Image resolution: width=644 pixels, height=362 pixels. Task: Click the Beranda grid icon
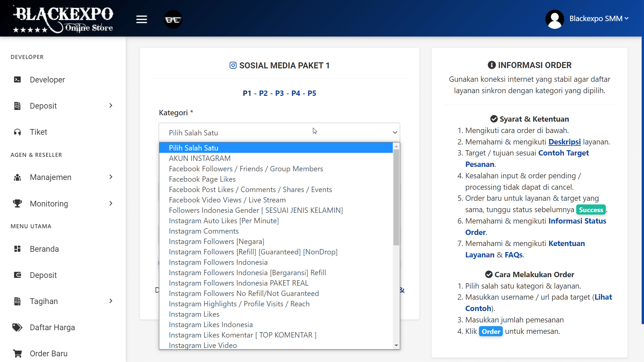pyautogui.click(x=17, y=248)
